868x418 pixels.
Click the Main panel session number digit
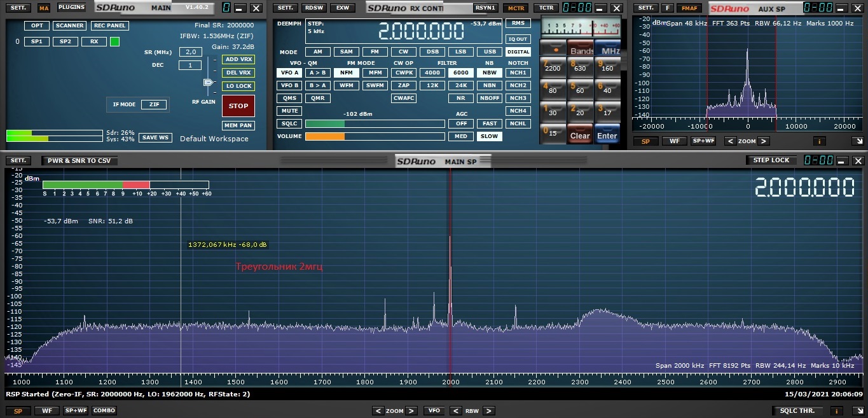[x=226, y=8]
